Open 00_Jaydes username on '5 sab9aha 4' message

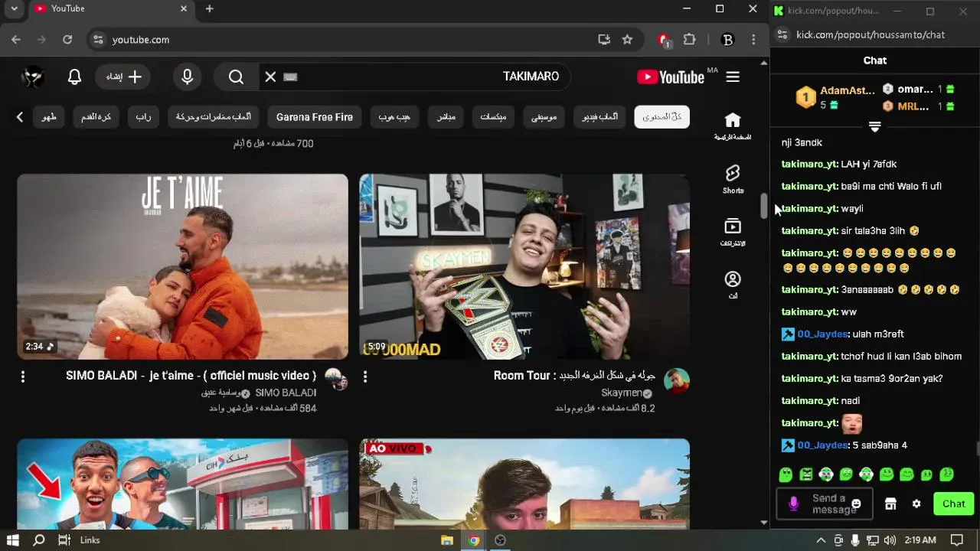point(823,445)
